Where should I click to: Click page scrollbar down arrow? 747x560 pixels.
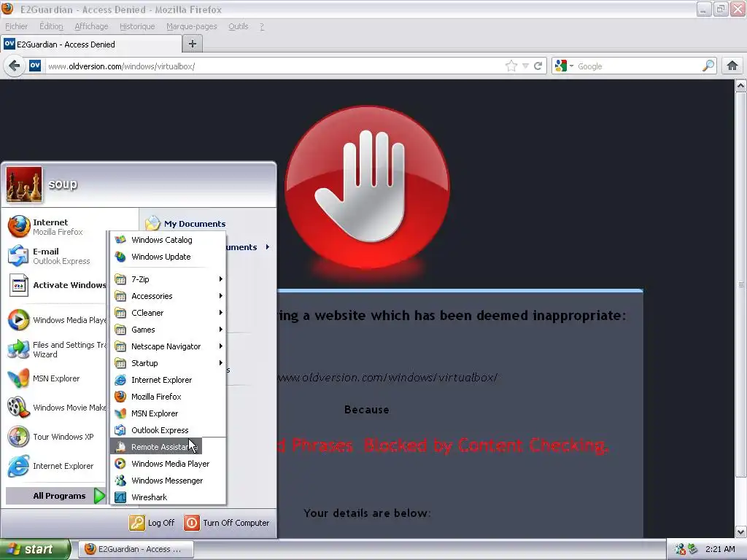click(x=740, y=532)
